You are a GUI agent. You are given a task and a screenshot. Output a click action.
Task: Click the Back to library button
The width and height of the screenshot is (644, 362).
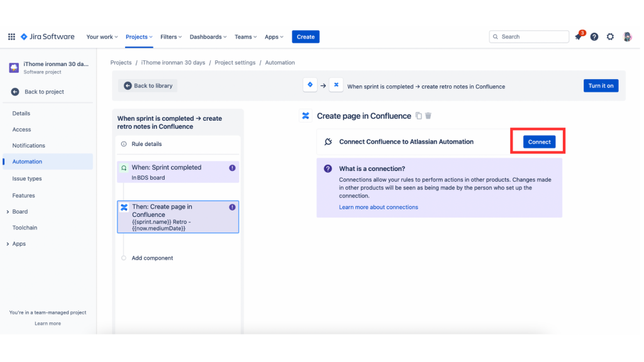click(148, 85)
